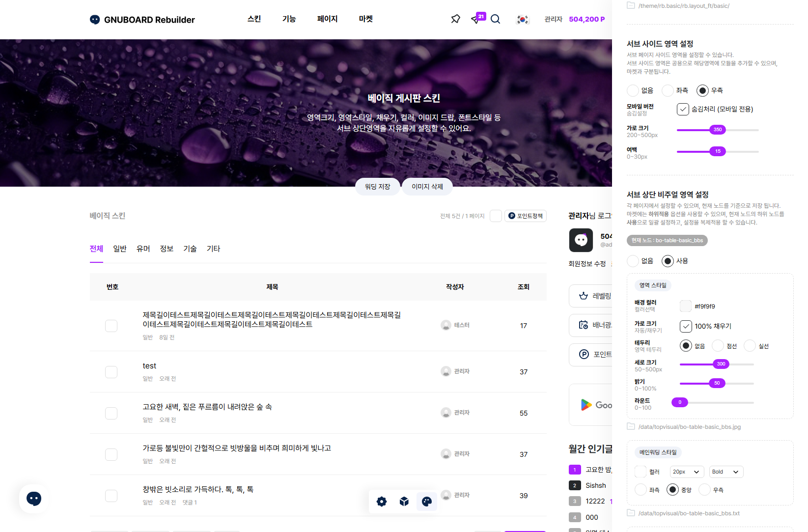Image resolution: width=808 pixels, height=532 pixels.
Task: Open the main wording 컬러 swatch
Action: click(641, 472)
